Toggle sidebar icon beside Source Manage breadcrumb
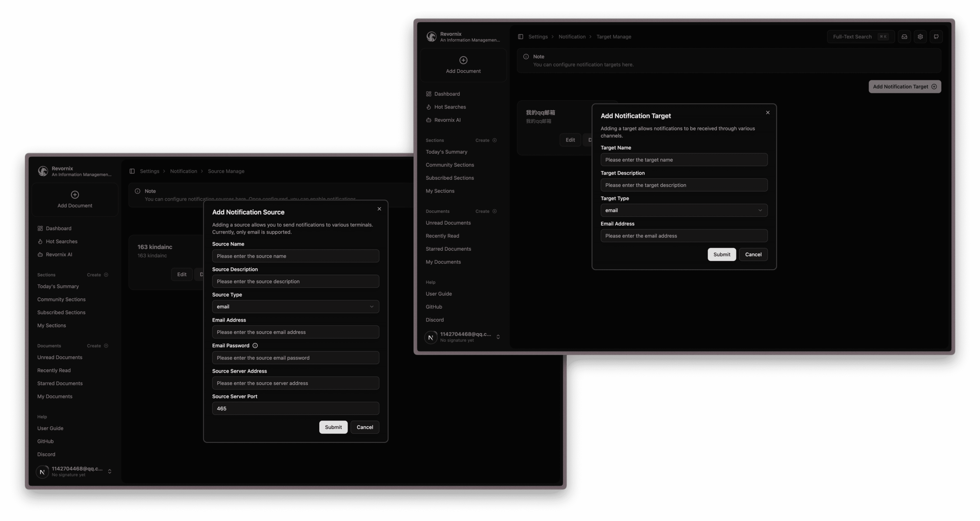 pos(132,171)
